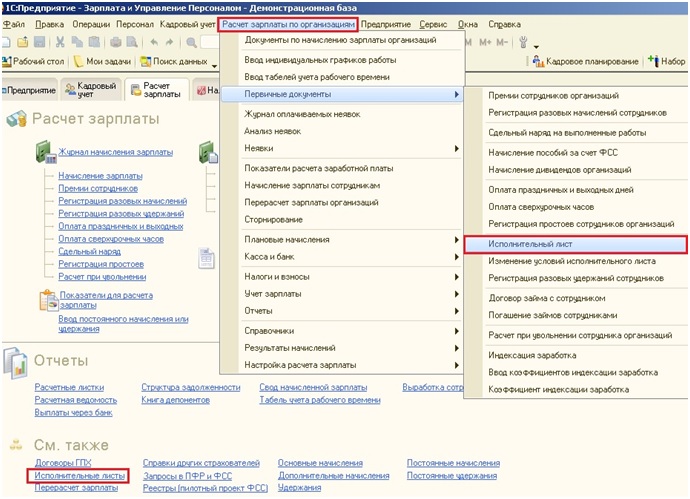The height and width of the screenshot is (499, 690).
Task: Open the Расчетные листки report link
Action: pos(70,387)
